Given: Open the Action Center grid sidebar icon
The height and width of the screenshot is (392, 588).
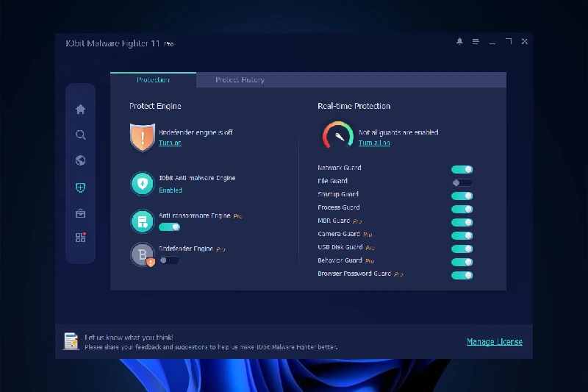Looking at the screenshot, I should (81, 238).
